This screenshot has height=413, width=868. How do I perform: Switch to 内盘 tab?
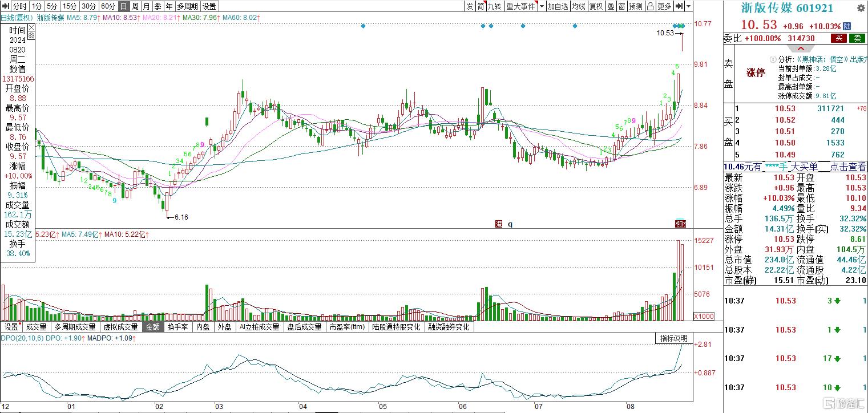coord(203,327)
